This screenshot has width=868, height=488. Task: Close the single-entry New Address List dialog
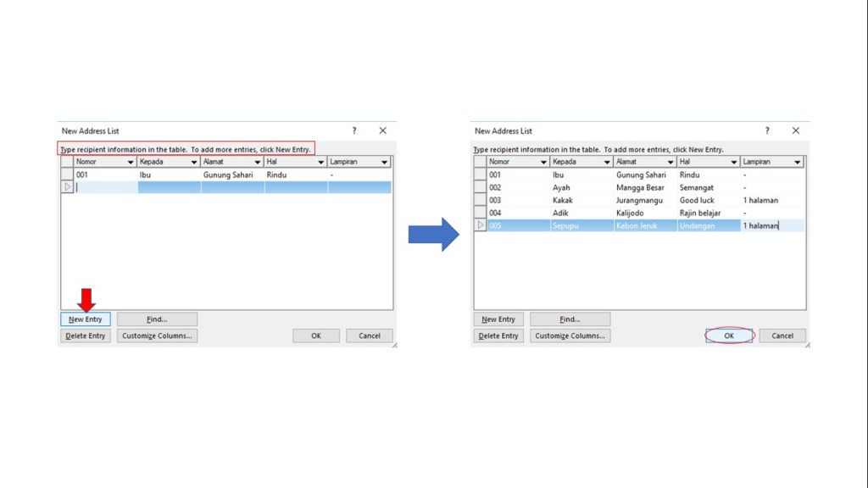[x=382, y=130]
